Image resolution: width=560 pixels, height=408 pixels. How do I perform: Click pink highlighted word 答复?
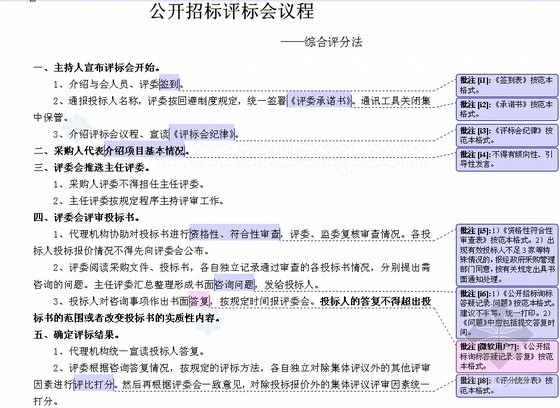199,301
